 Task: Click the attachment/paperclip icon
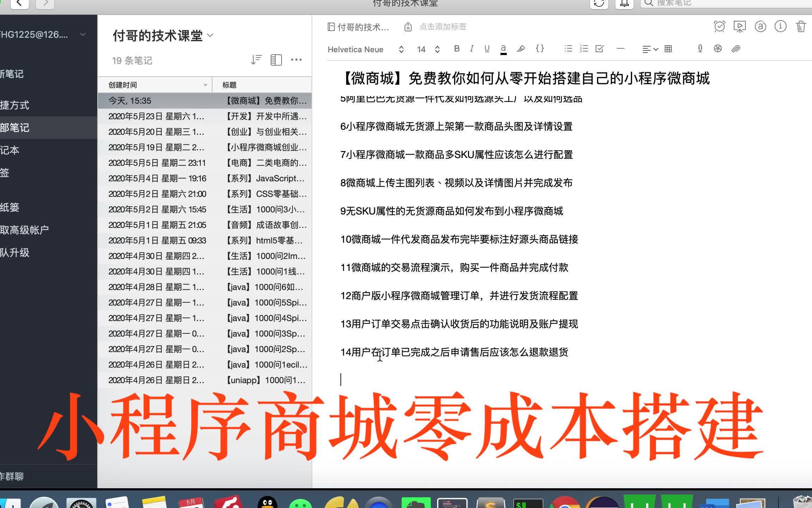pos(736,49)
